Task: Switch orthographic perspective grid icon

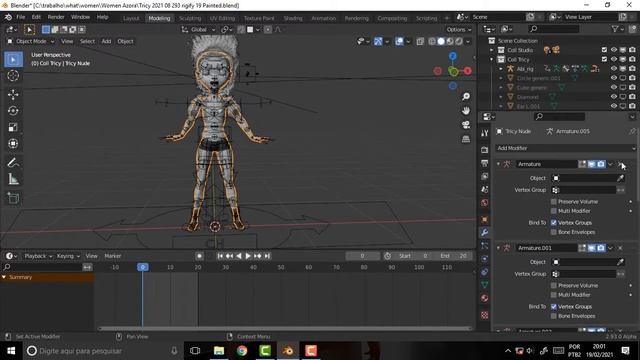Action: pyautogui.click(x=466, y=139)
